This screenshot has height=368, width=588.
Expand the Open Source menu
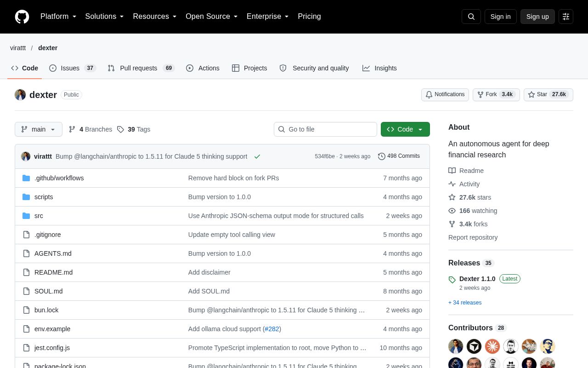coord(212,17)
